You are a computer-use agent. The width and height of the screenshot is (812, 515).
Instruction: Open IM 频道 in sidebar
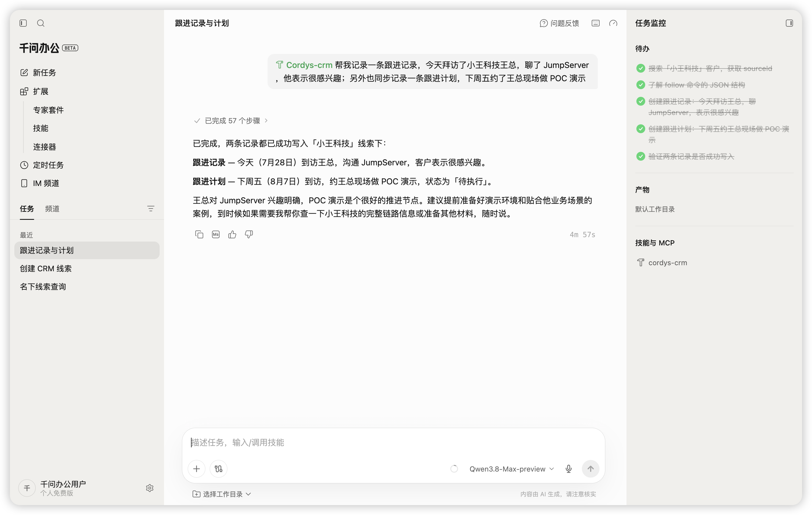[x=40, y=183]
